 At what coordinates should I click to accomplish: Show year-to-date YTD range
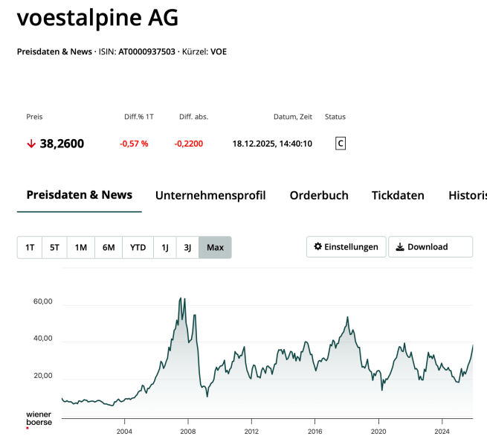[x=138, y=247]
